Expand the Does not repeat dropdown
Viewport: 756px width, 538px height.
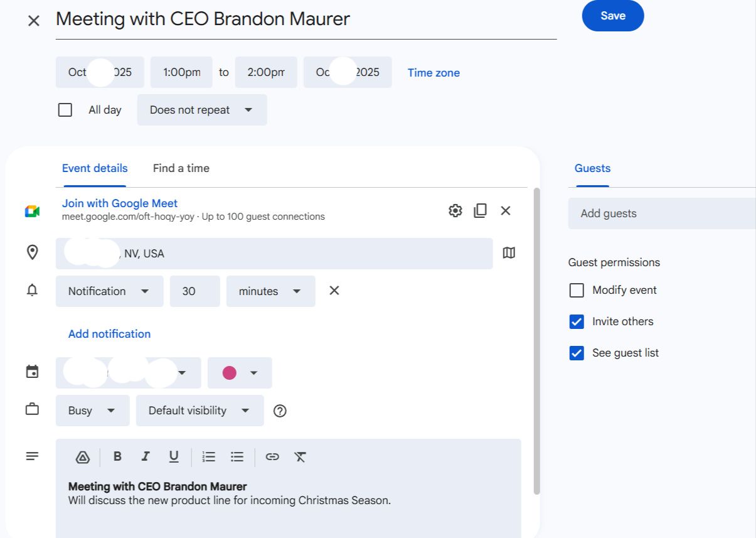point(201,110)
